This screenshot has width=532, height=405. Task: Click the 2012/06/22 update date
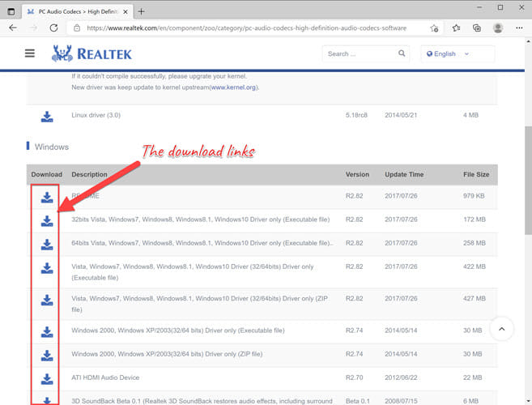coord(401,377)
